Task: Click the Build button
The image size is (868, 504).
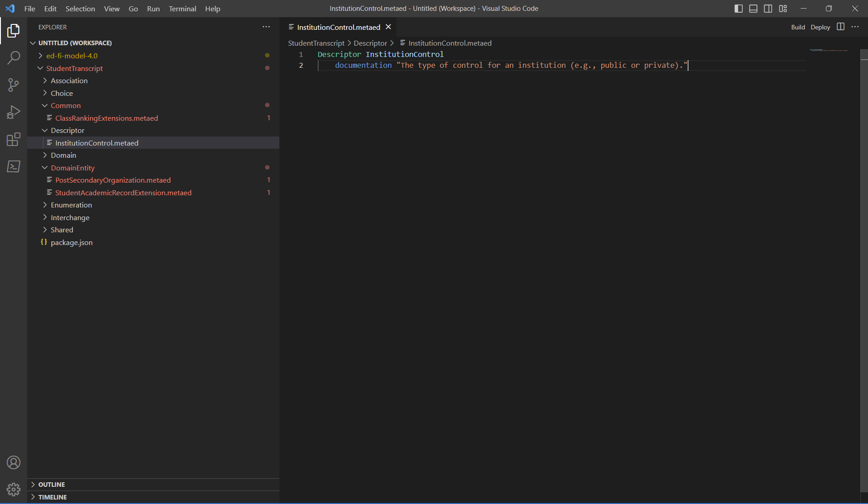Action: 798,27
